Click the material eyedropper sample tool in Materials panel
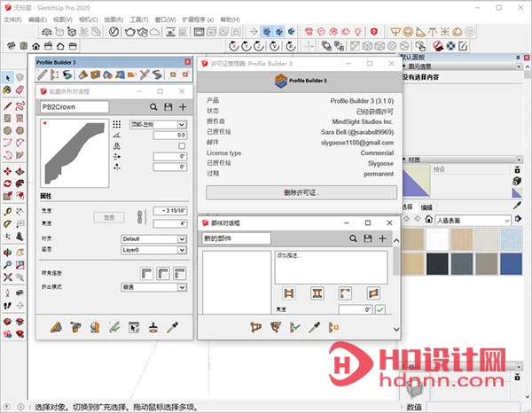 517,205
